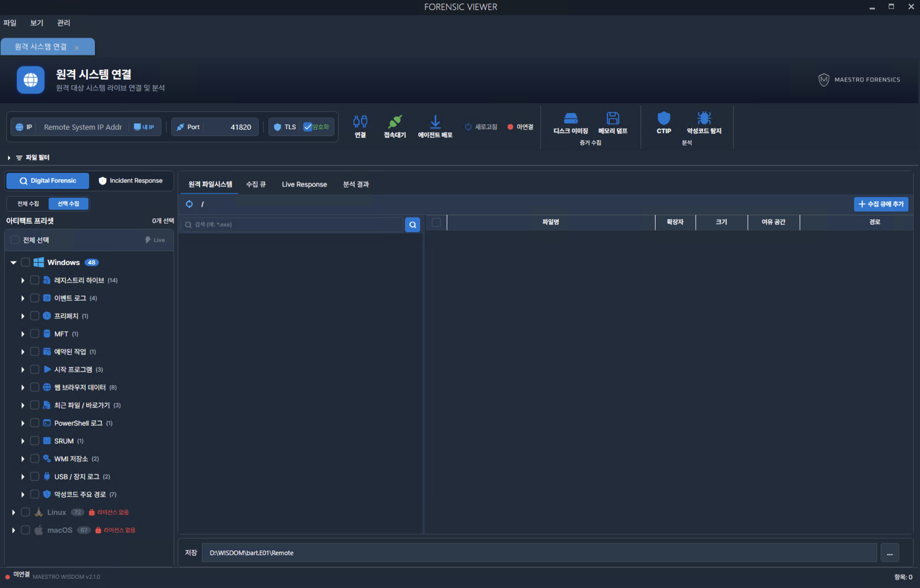
Task: Check the Windows group checkbox
Action: (25, 262)
